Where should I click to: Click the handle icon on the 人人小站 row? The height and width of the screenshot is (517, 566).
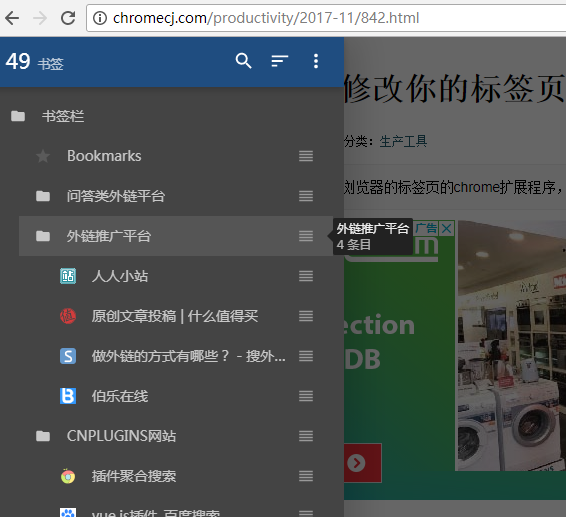click(x=306, y=276)
